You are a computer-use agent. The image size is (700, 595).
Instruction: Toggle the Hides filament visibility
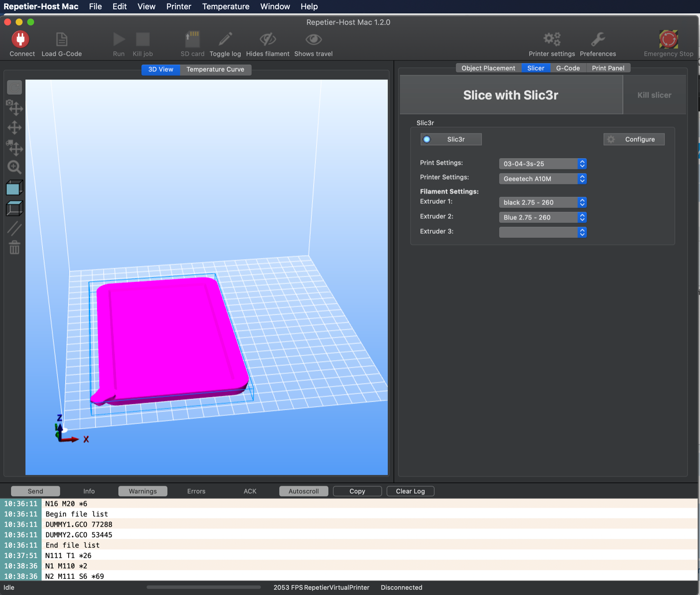click(x=268, y=40)
